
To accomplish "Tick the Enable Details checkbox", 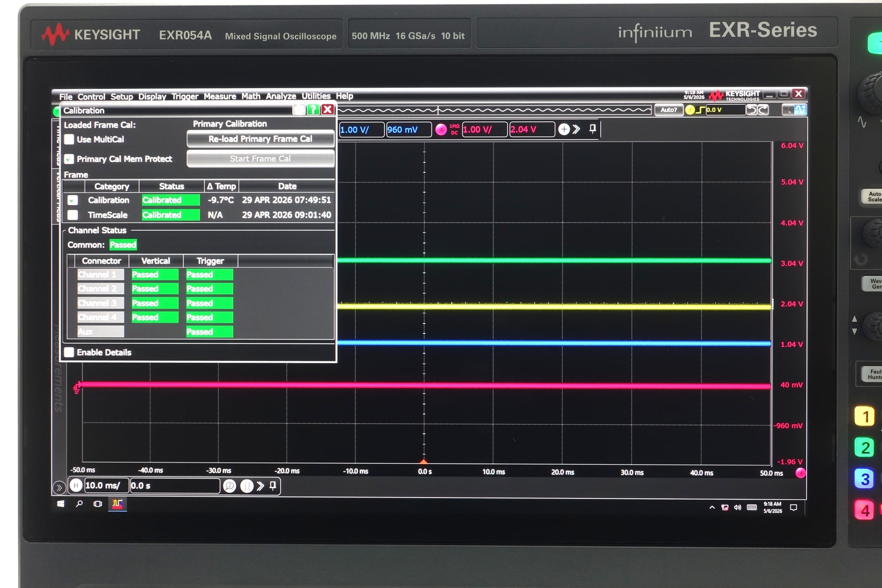I will point(69,352).
